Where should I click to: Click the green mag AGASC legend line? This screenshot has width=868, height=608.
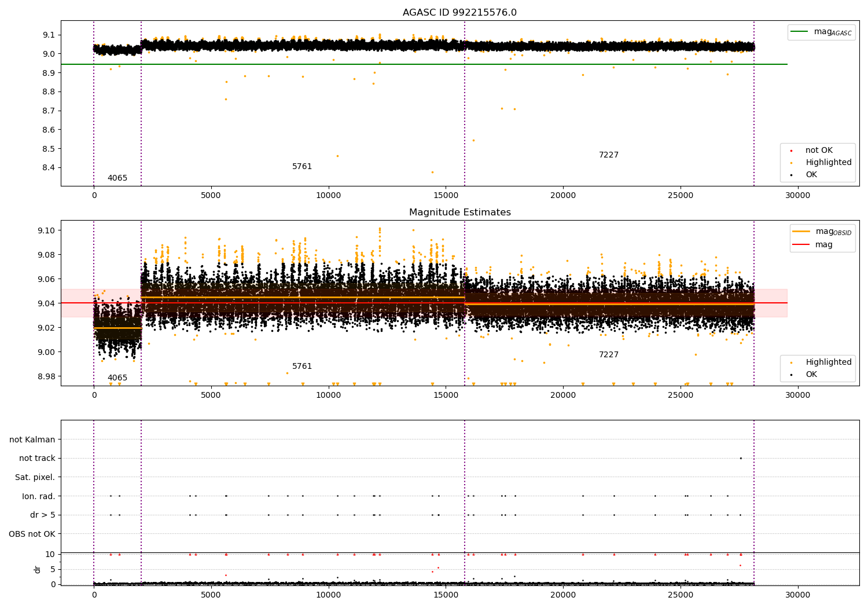point(800,32)
